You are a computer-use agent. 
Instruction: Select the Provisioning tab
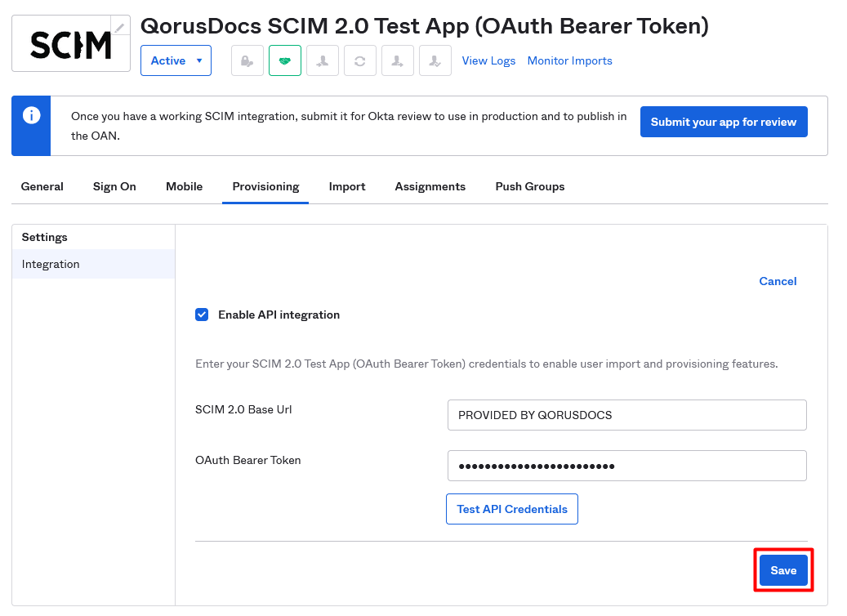265,186
